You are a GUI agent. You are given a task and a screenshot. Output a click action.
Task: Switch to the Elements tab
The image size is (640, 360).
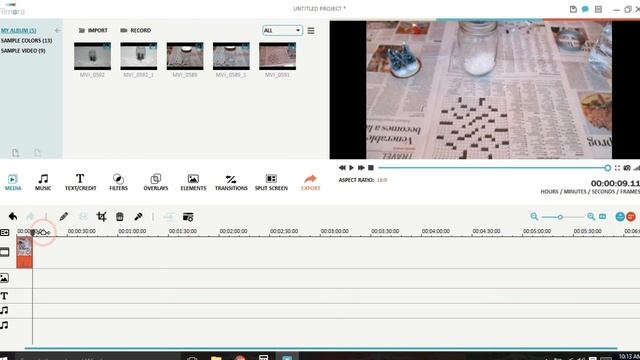[193, 182]
